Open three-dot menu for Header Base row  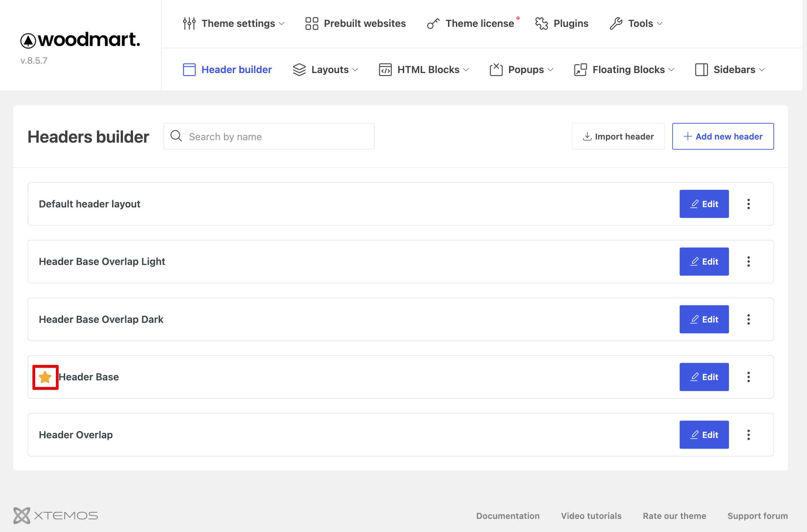(x=748, y=377)
